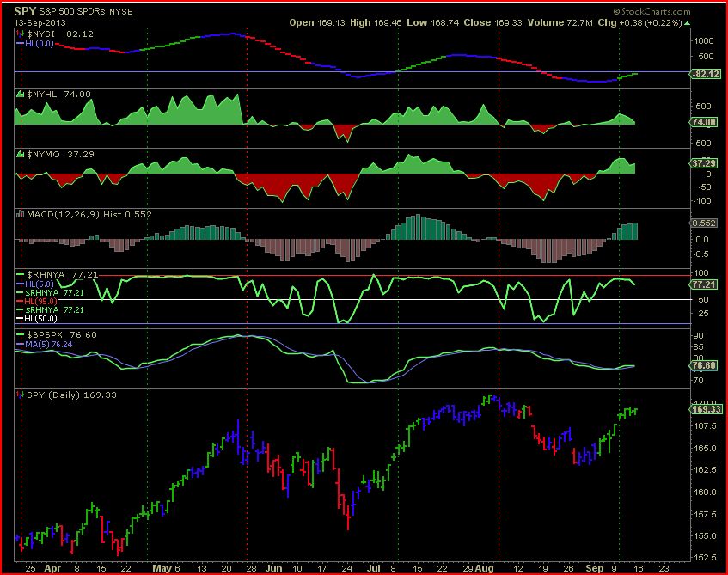Select the MACD(12,26,9) Hist 0.552 label
728x575 pixels.
click(89, 214)
